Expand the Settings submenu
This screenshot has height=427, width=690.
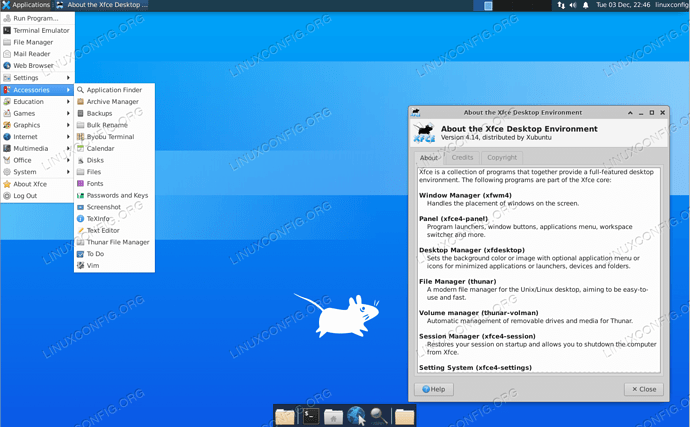pyautogui.click(x=37, y=77)
